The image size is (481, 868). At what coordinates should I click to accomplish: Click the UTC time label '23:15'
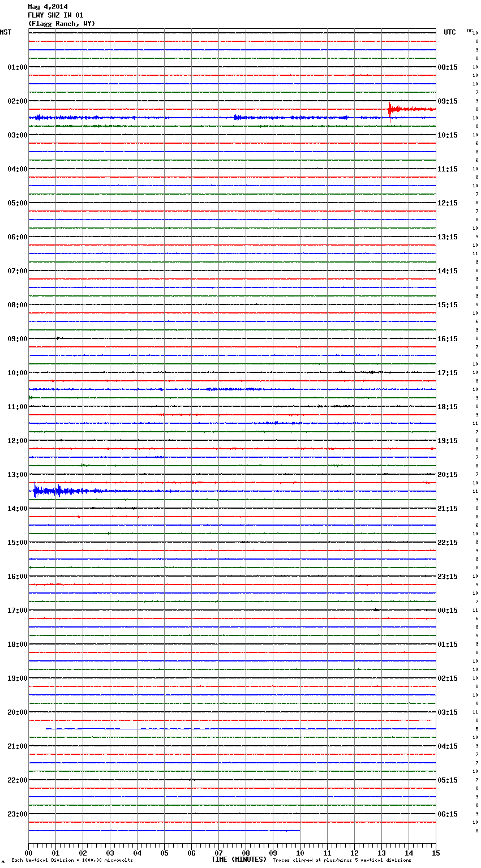[448, 577]
